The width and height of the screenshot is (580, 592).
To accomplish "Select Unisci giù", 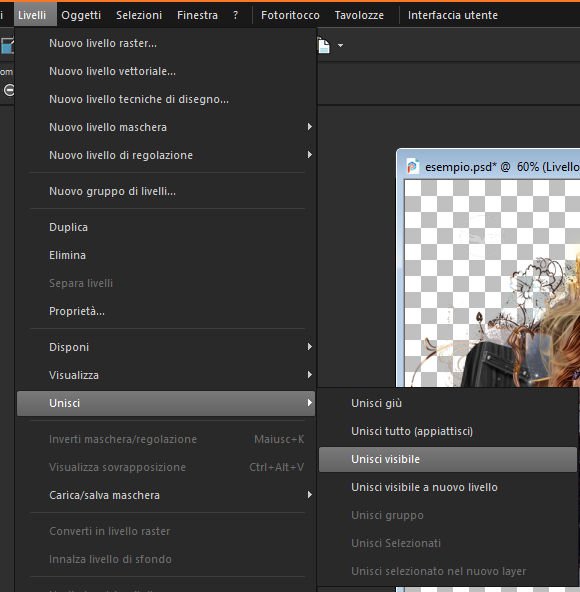I will pos(448,403).
